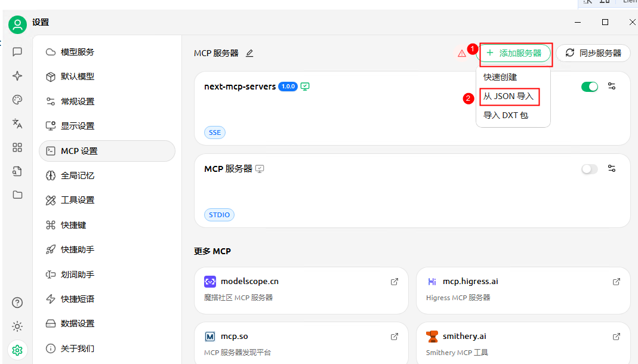Select 导入 DXT 包 from the menu
The image size is (638, 364).
click(513, 116)
